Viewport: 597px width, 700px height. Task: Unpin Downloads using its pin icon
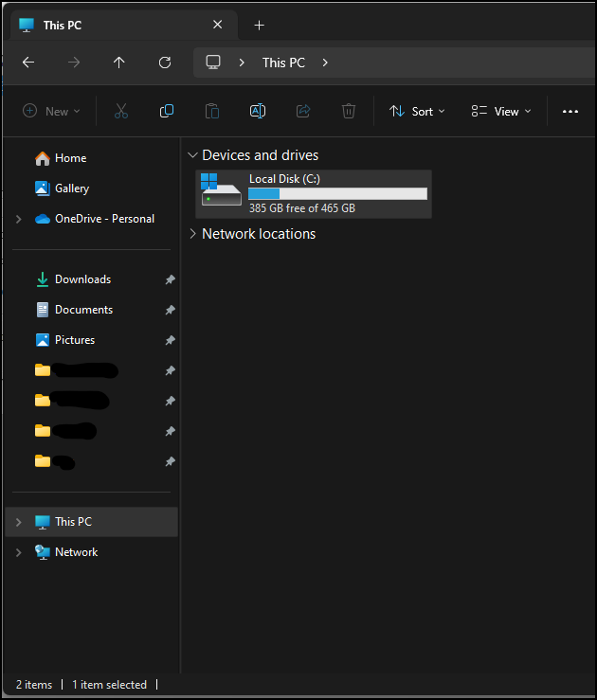coord(171,280)
